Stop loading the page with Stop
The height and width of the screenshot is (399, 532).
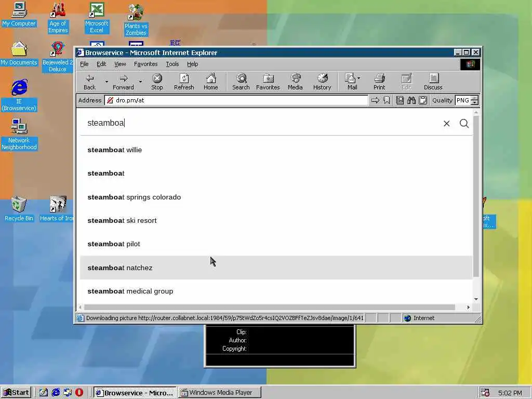[157, 82]
